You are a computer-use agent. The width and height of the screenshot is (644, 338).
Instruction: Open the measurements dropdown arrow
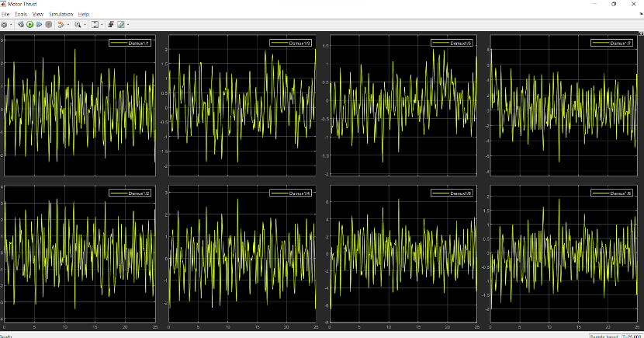pos(127,25)
